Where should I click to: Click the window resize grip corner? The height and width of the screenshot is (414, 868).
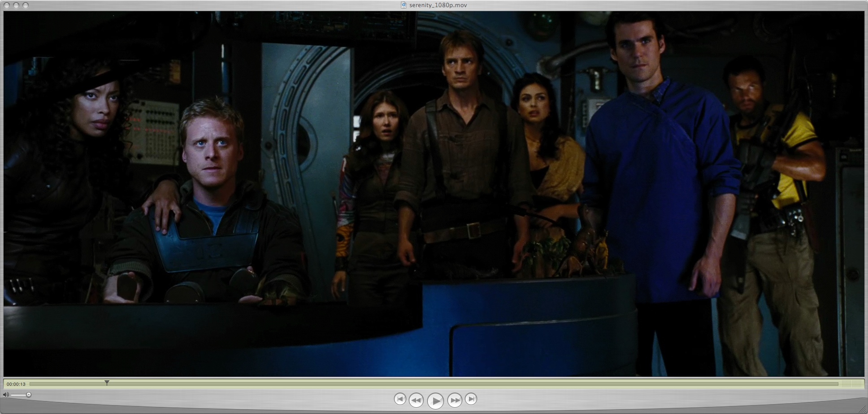(863, 409)
